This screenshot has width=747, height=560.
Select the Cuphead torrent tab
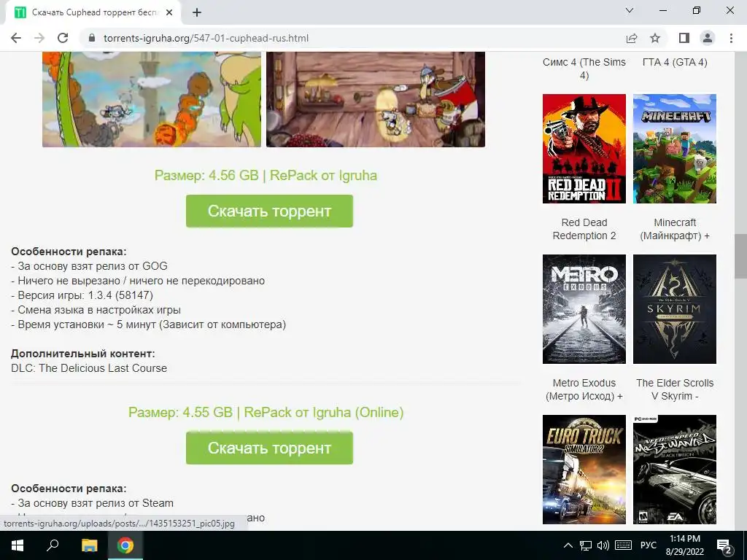(x=93, y=13)
